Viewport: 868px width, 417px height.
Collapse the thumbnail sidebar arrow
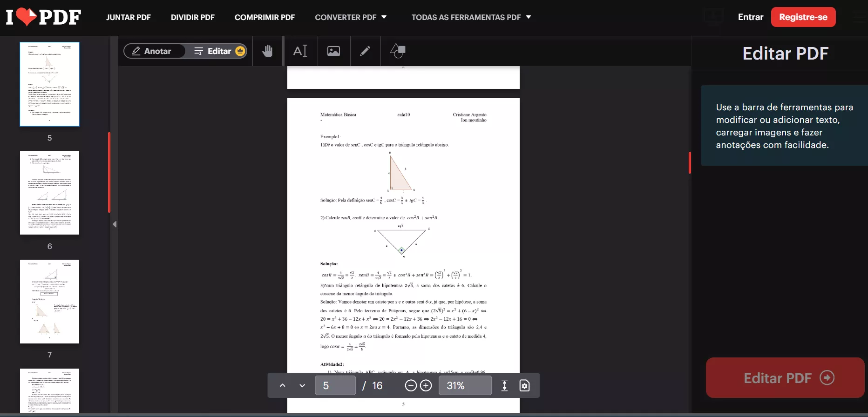click(x=115, y=224)
